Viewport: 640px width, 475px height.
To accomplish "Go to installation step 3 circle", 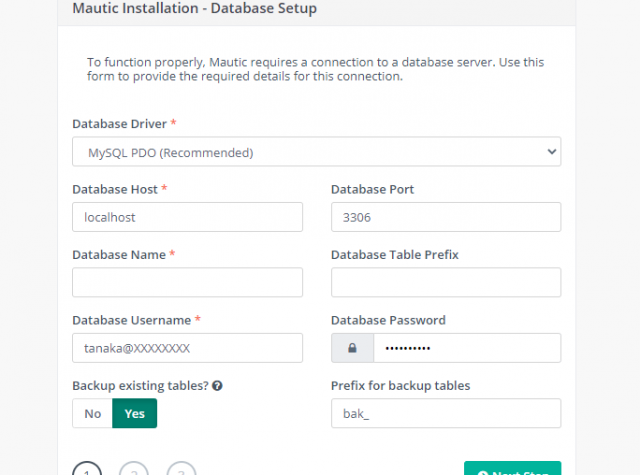I will [181, 471].
